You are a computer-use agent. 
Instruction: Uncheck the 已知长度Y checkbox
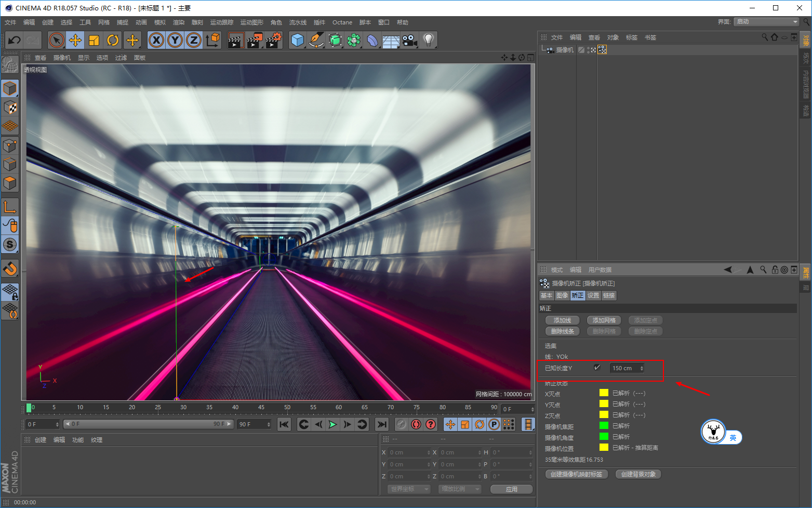point(597,368)
